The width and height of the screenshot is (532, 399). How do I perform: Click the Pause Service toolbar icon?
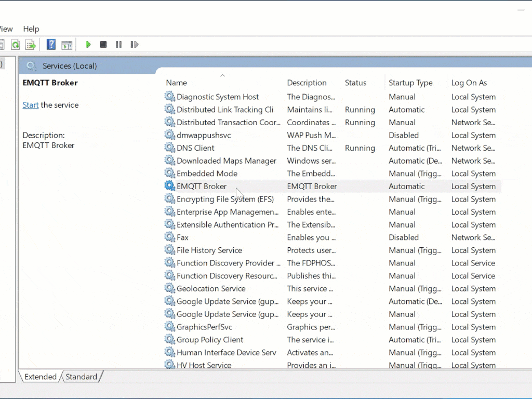[x=118, y=45]
